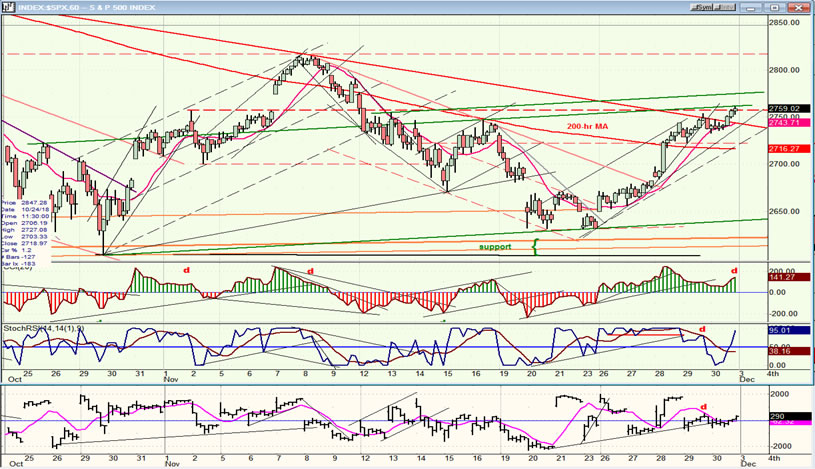The width and height of the screenshot is (815, 469).
Task: Click the 290 value tag in bottom pane
Action: [x=788, y=416]
